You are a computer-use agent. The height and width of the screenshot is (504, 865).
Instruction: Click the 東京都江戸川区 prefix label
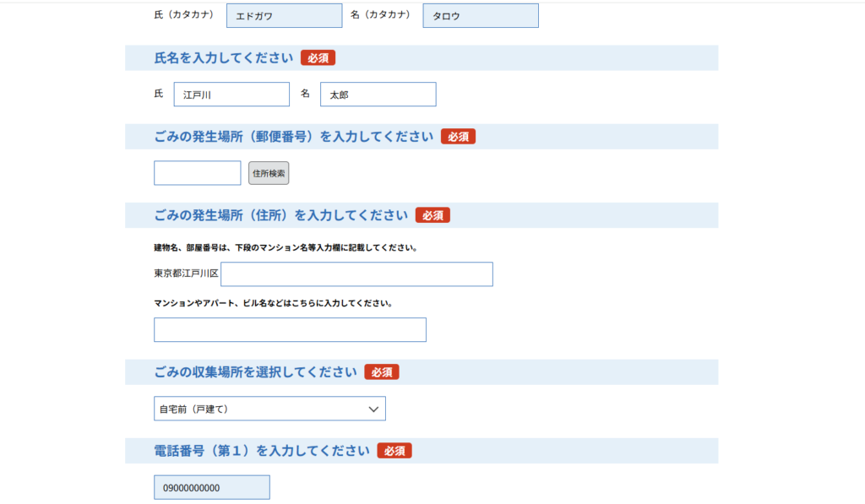(186, 274)
